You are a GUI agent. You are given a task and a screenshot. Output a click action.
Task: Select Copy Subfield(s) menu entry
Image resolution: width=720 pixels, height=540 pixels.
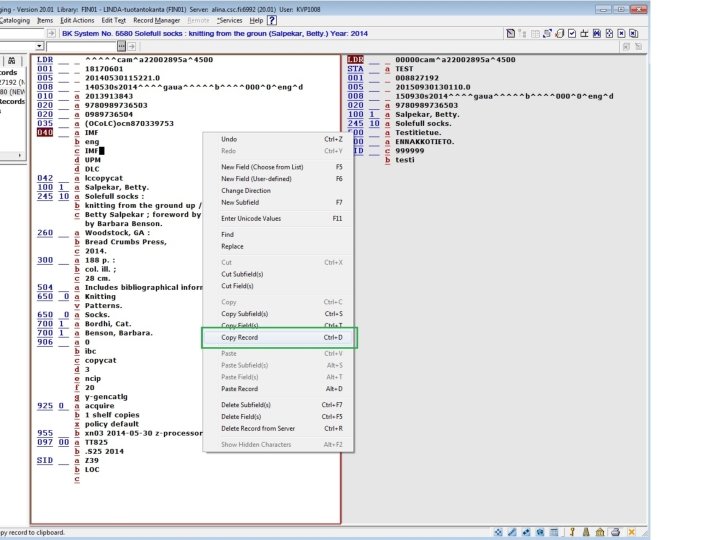tap(278, 314)
